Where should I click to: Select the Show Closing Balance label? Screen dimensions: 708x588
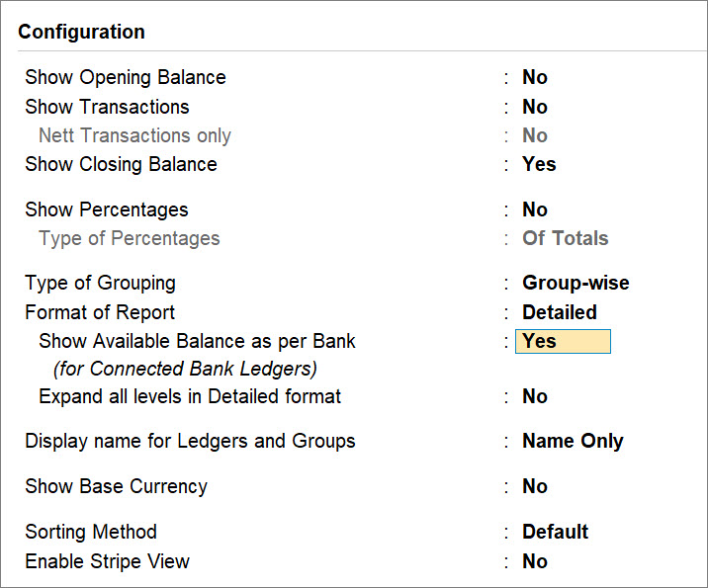121,165
